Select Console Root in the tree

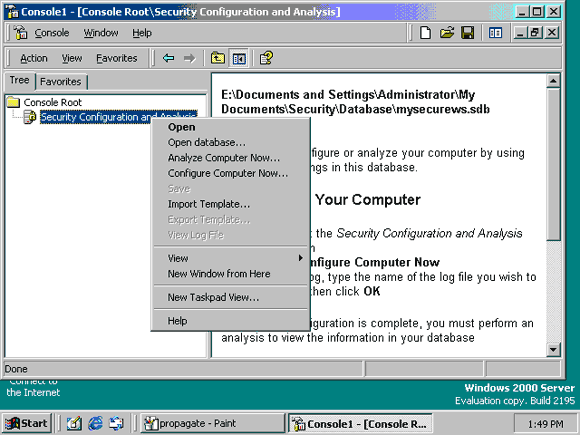(53, 102)
